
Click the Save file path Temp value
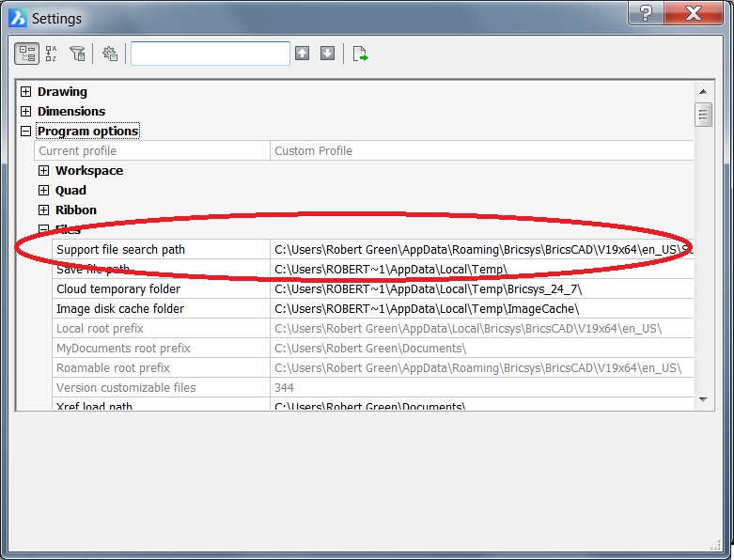pos(391,270)
